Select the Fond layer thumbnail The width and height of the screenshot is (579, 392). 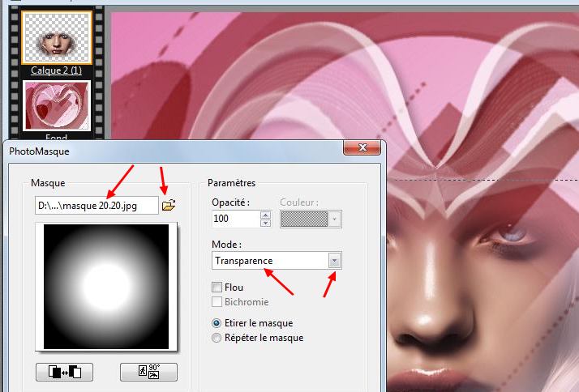tap(57, 106)
